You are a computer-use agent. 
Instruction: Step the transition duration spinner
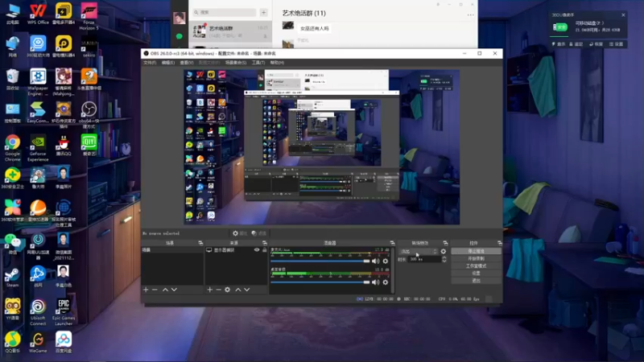coord(444,259)
